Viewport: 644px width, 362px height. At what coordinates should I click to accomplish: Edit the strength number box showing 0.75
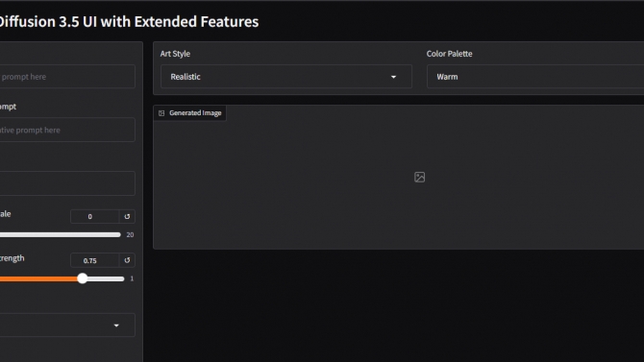pos(95,260)
